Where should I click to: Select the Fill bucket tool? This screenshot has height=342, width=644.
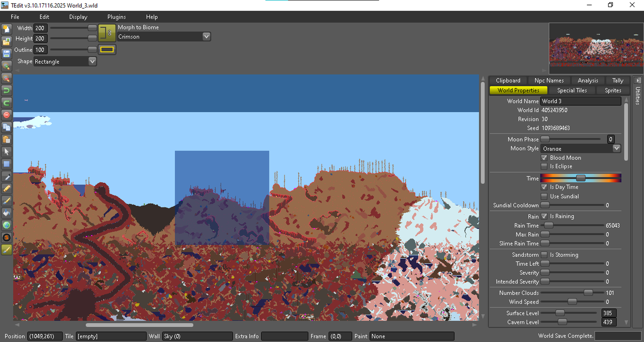(6, 213)
